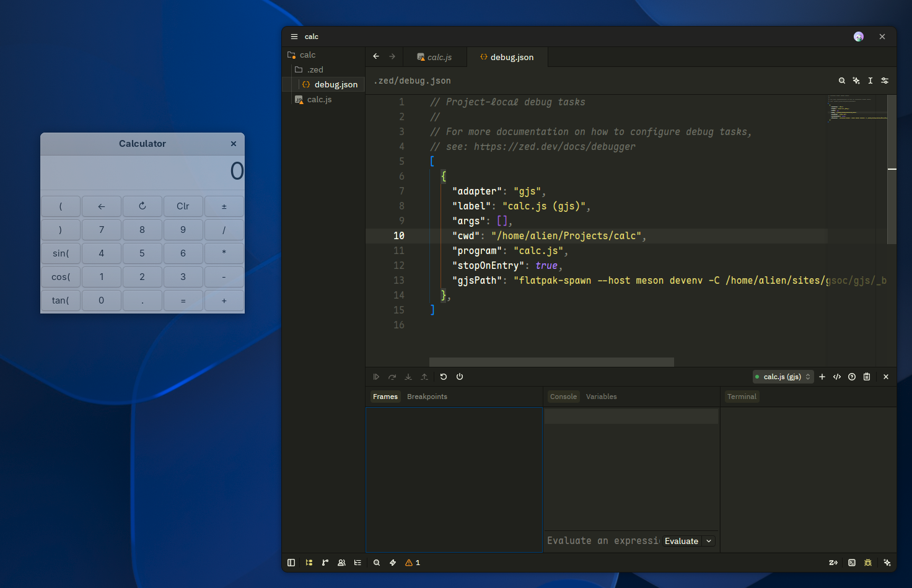The width and height of the screenshot is (912, 588).
Task: Start a new debug session with plus icon
Action: point(822,377)
